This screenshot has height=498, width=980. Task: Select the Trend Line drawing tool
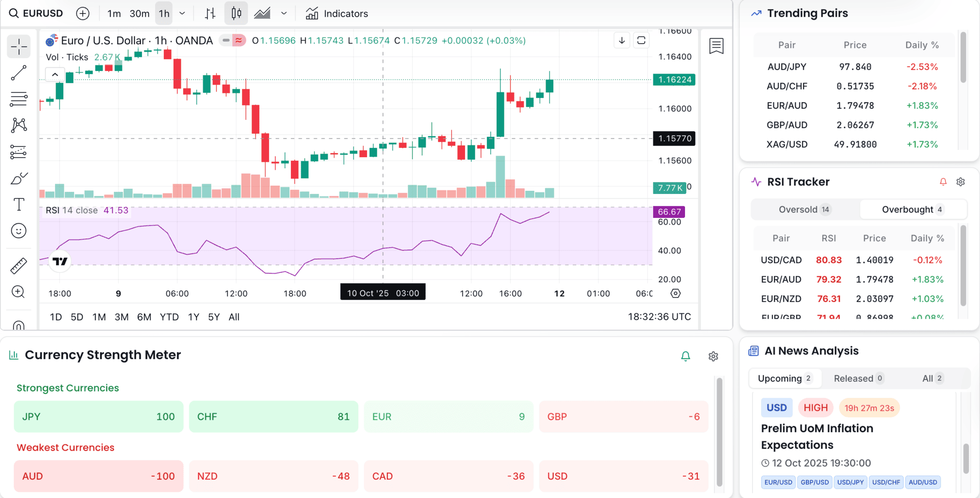19,73
